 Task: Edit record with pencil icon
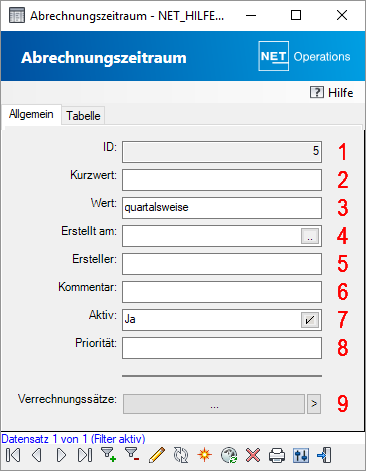click(x=157, y=455)
